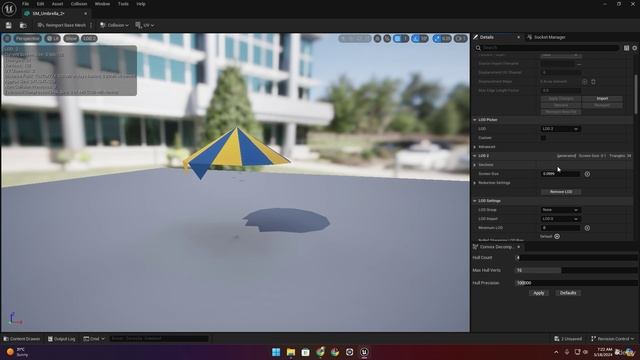Open the Revision Control menu
Image resolution: width=640 pixels, height=360 pixels.
pos(612,339)
